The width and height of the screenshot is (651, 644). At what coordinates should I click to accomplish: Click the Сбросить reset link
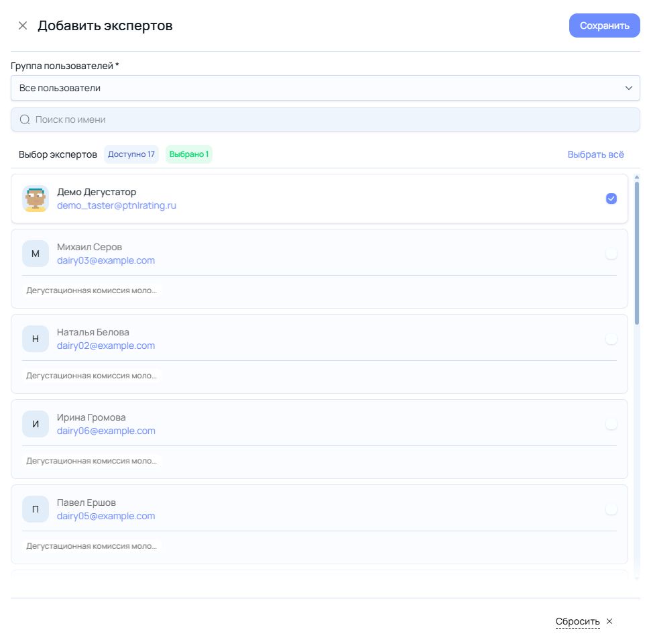577,622
